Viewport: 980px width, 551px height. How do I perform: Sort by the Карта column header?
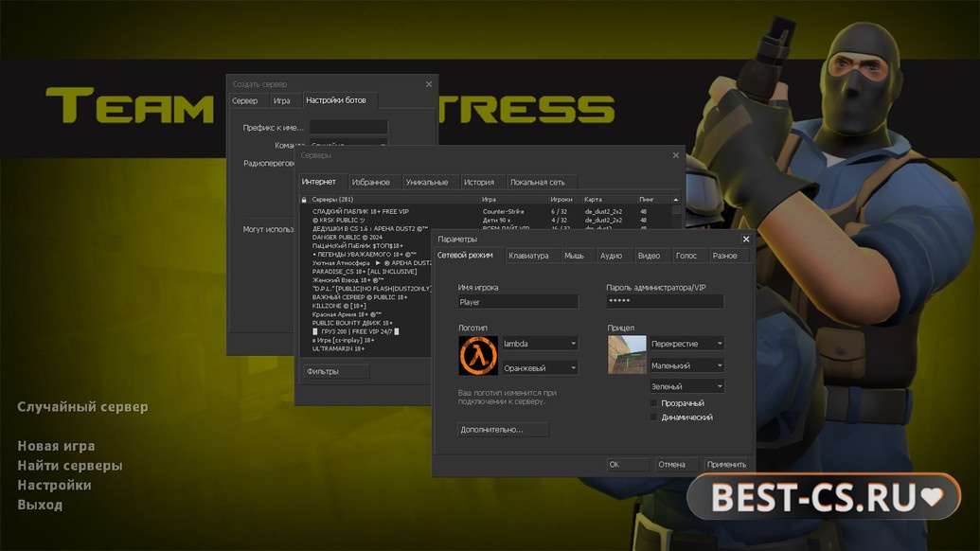609,200
